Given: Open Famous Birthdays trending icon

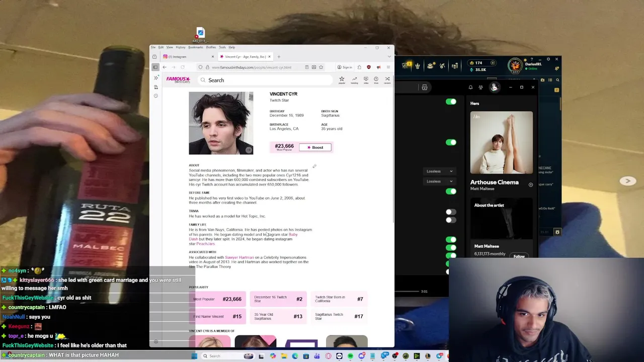Looking at the screenshot, I should tap(354, 79).
